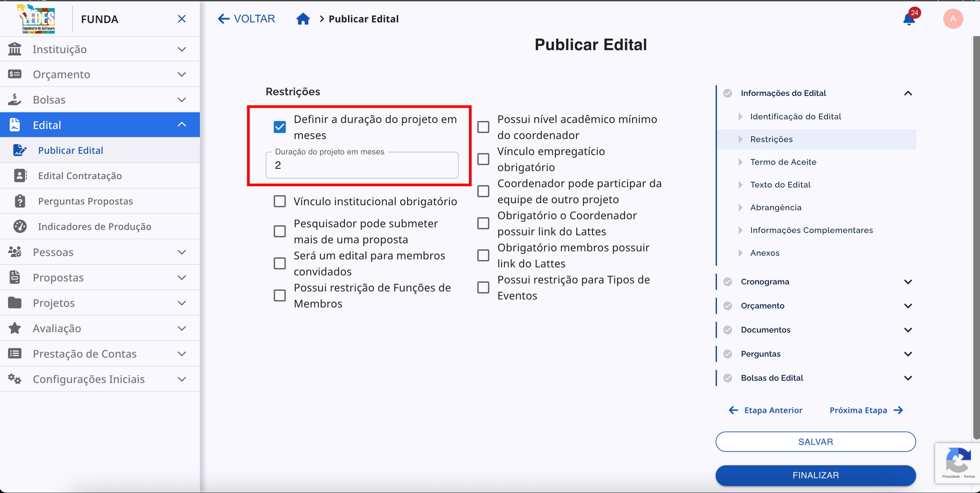Screen dimensions: 980x493
Task: Go to Termo de Aceite step
Action: pyautogui.click(x=783, y=162)
